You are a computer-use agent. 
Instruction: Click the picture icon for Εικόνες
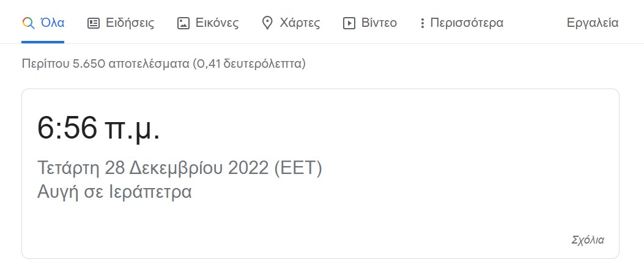coord(183,23)
